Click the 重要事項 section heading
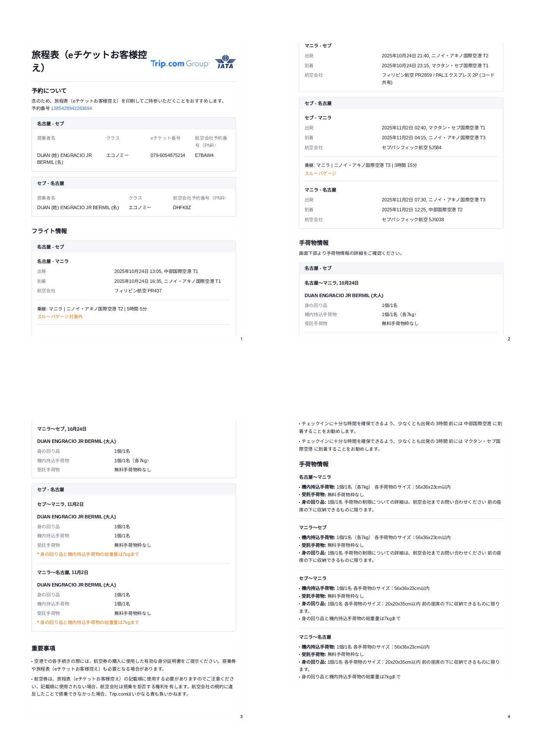The image size is (535, 756). (x=43, y=648)
